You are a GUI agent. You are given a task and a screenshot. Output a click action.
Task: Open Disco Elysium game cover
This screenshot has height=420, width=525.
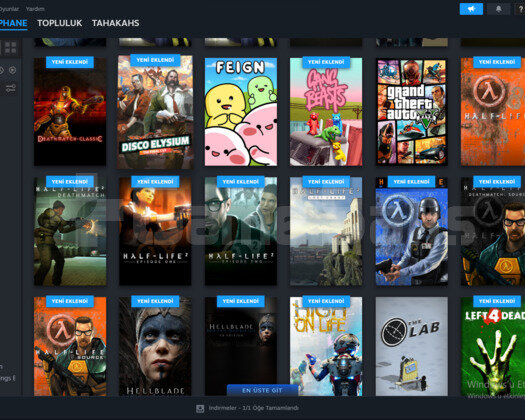(x=155, y=112)
